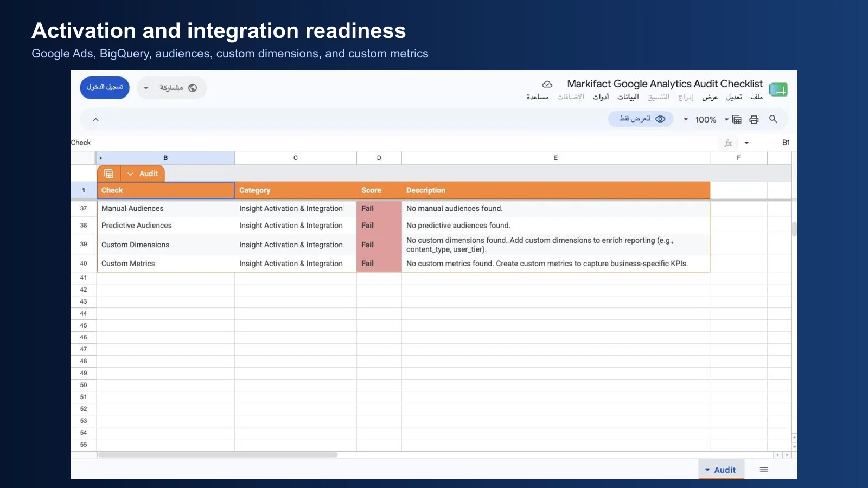Click the مشاركة share button
This screenshot has width=868, height=488.
178,88
